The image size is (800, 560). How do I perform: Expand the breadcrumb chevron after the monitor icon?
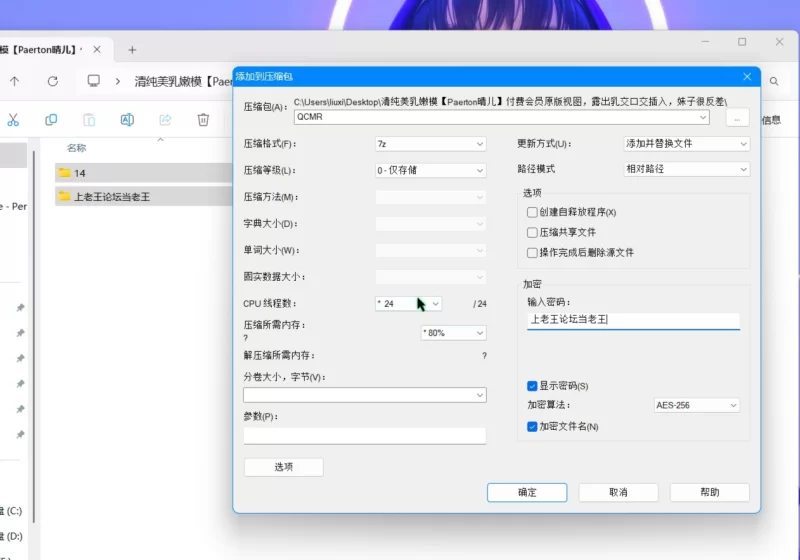118,81
